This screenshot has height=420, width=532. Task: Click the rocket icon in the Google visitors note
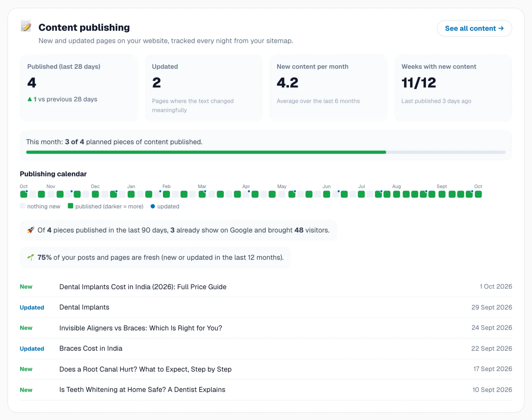point(31,230)
